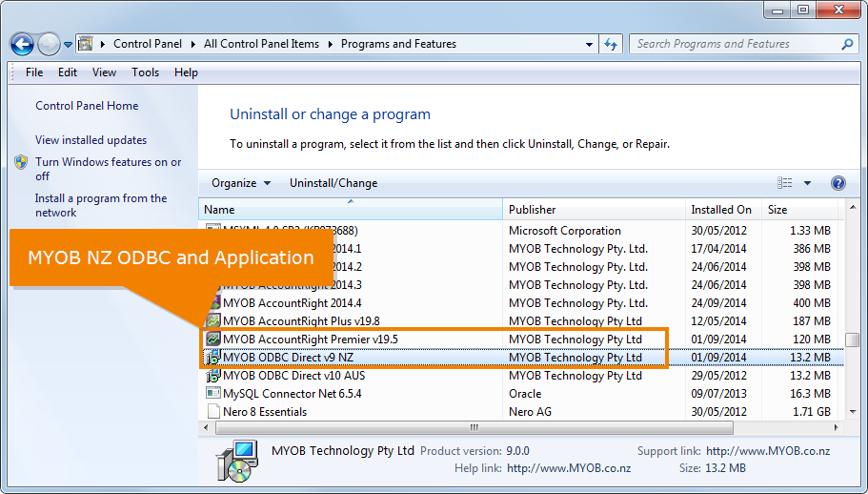Go to Control Panel Home
Screen dimensions: 868x494
(x=87, y=106)
